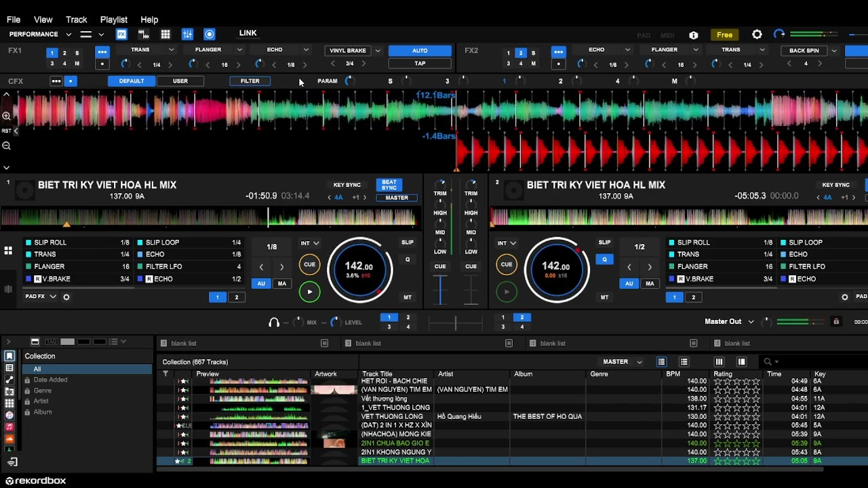Click the headphones cue icon

tap(274, 323)
